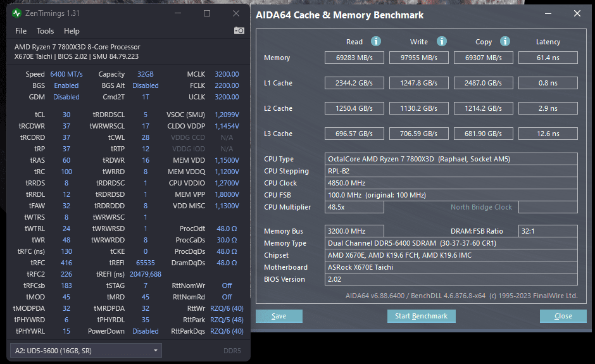Show info for Read benchmark column
Viewport: 595px width, 364px height.
tap(375, 41)
